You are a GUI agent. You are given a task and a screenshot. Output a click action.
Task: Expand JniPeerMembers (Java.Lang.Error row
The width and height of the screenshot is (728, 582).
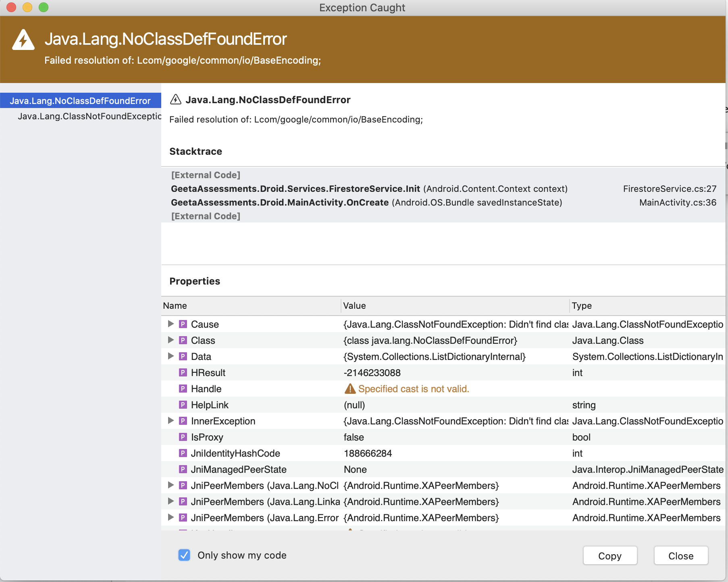click(171, 517)
